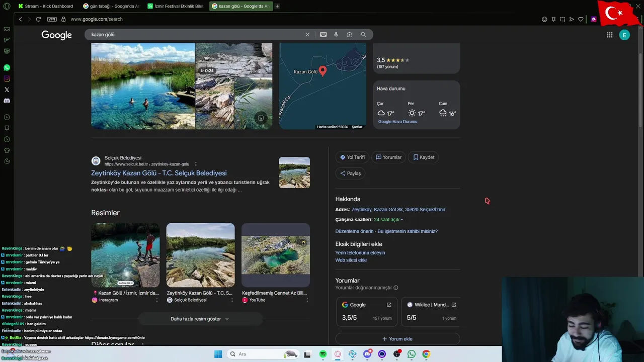Click the Yorumlar reviews button
Image resolution: width=644 pixels, height=362 pixels.
pos(388,157)
